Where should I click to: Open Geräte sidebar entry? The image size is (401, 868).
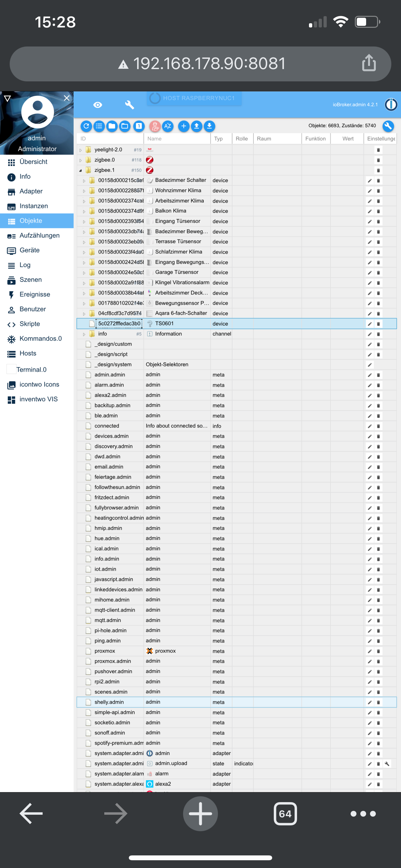(37, 250)
